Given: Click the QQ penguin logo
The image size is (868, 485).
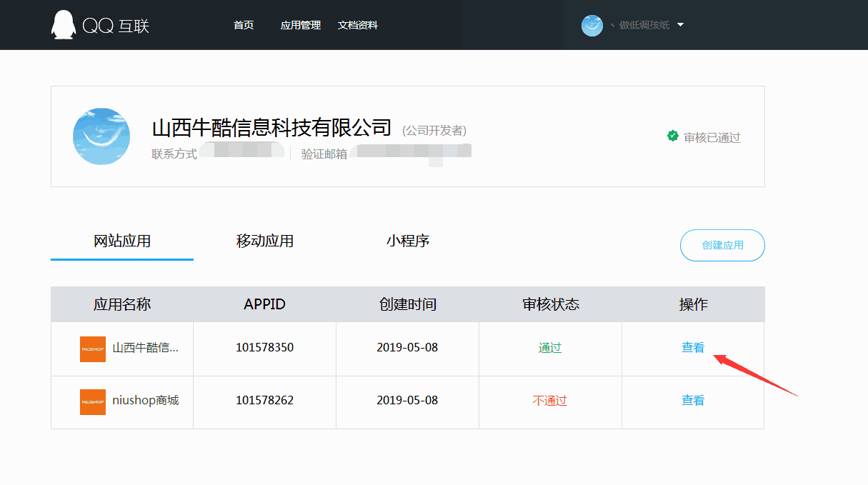Looking at the screenshot, I should pyautogui.click(x=64, y=25).
